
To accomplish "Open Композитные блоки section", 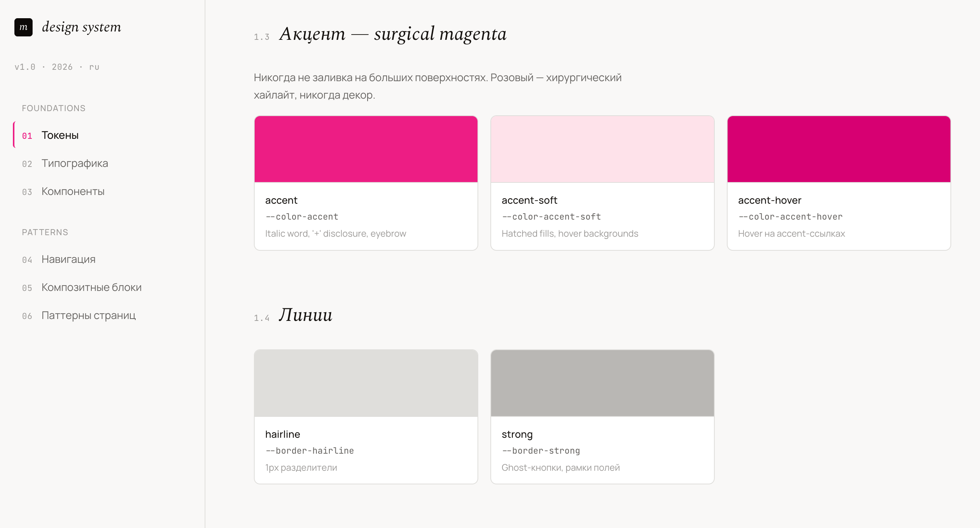I will pos(108,288).
